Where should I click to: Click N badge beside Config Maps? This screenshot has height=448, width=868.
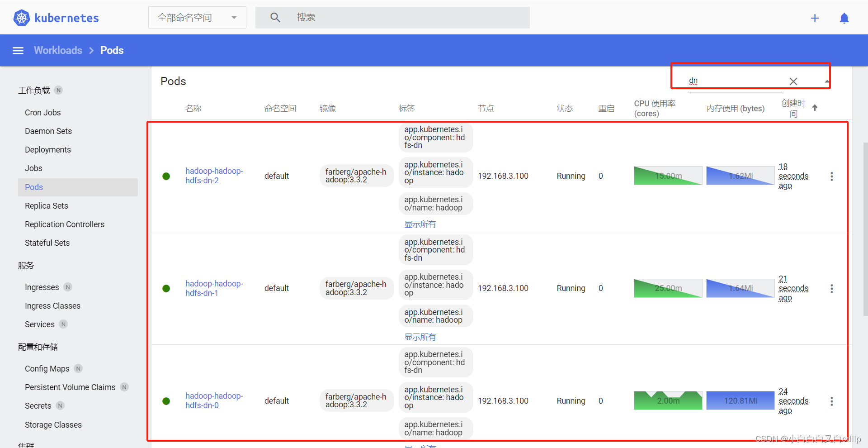pos(78,368)
